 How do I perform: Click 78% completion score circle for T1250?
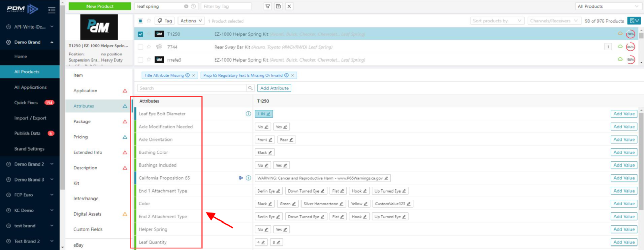pos(630,34)
